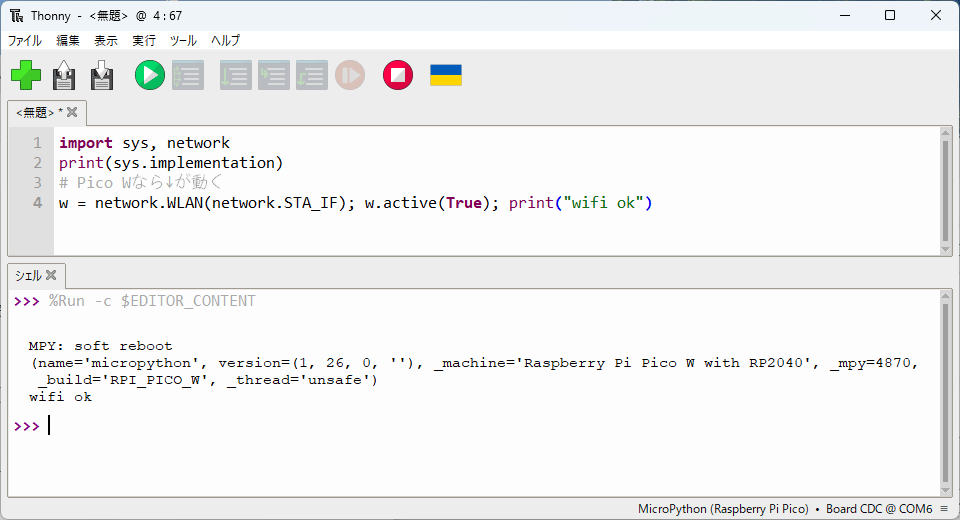Click the Step out debug icon

click(x=312, y=75)
